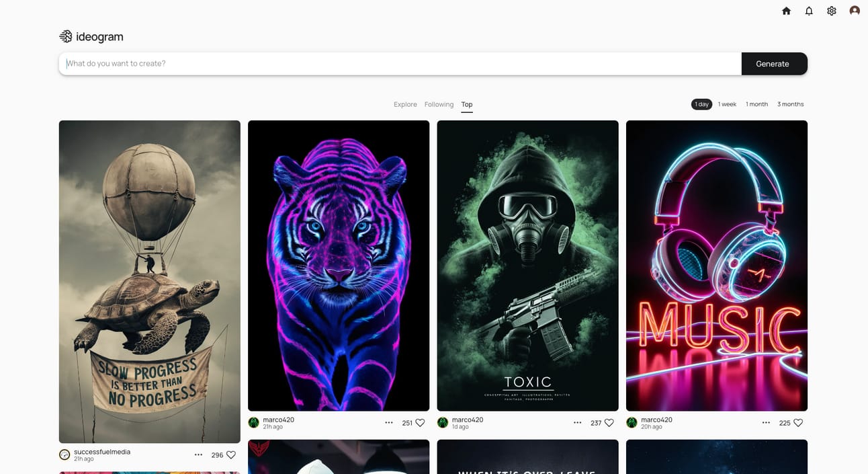The width and height of the screenshot is (868, 474).
Task: Open more options for the MUSIC post
Action: click(x=766, y=423)
